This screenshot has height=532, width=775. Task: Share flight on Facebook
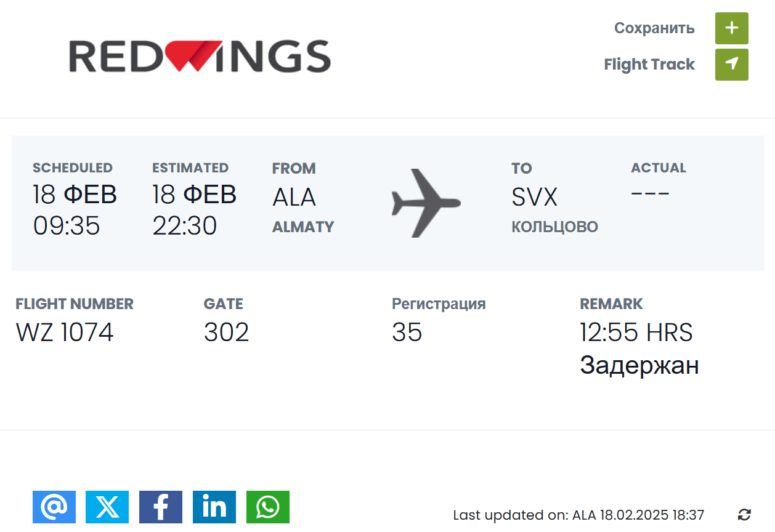click(161, 507)
